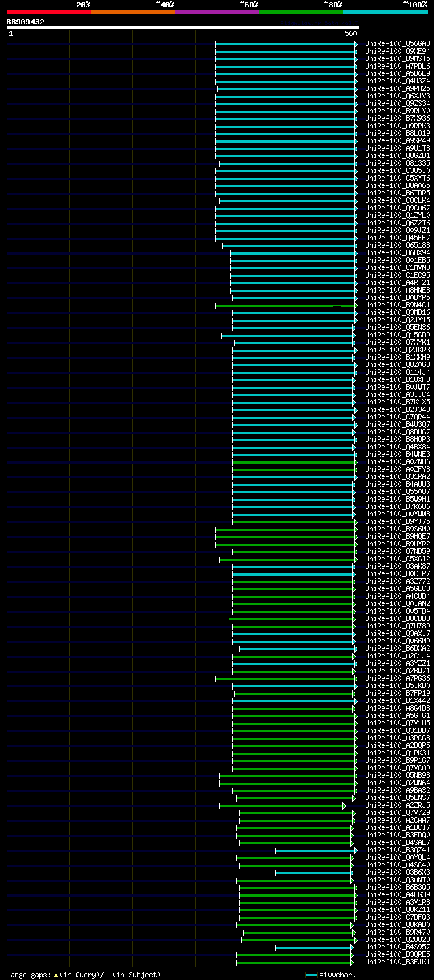Image resolution: width=434 pixels, height=980 pixels.
Task: Open hit UniRef100_Q56GA3
Action: (397, 44)
